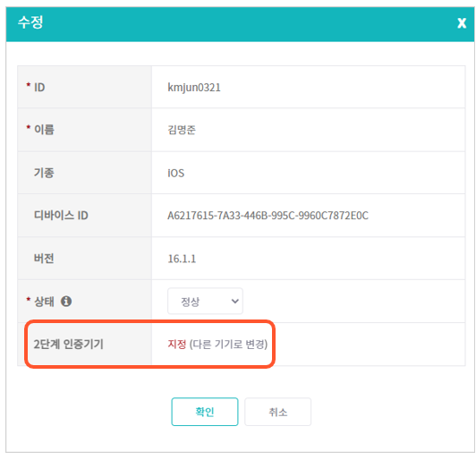
Task: Click the name value 김명준
Action: [182, 130]
